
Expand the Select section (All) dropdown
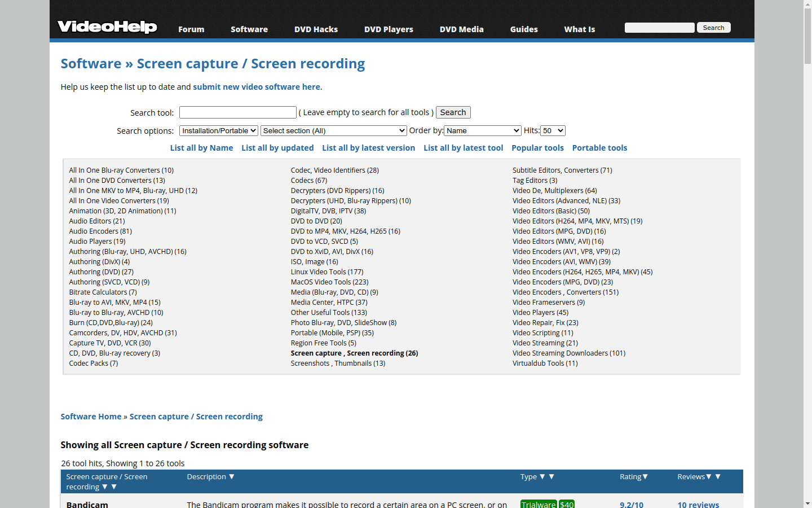point(333,130)
